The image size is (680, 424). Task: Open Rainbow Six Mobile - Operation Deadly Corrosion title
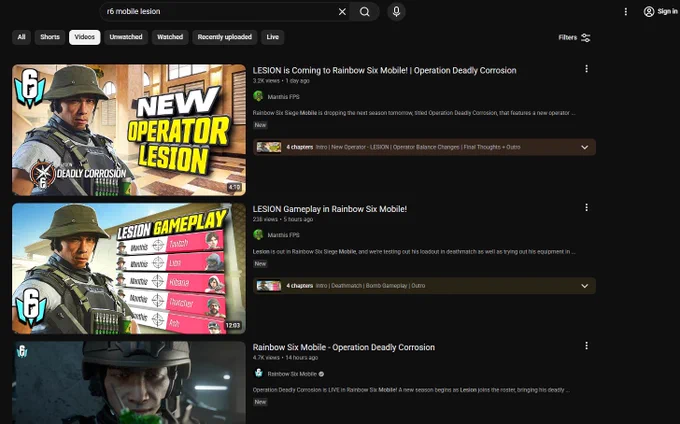[x=343, y=347]
